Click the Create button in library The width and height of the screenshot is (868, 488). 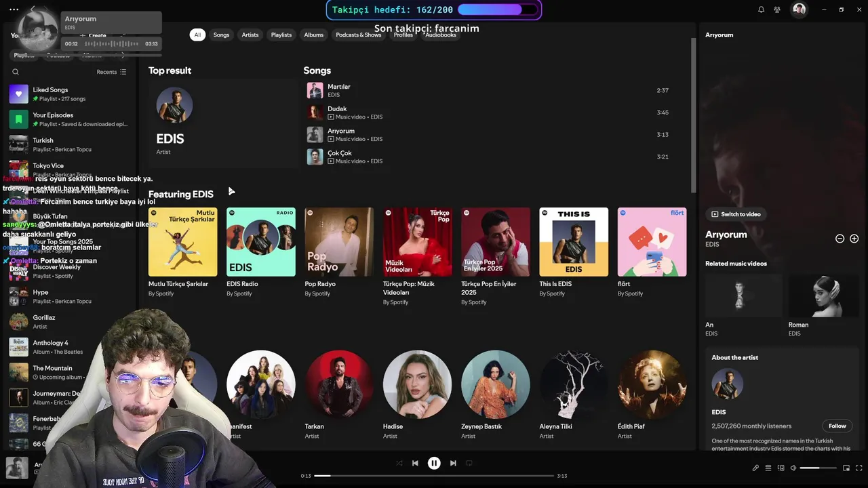(x=94, y=35)
